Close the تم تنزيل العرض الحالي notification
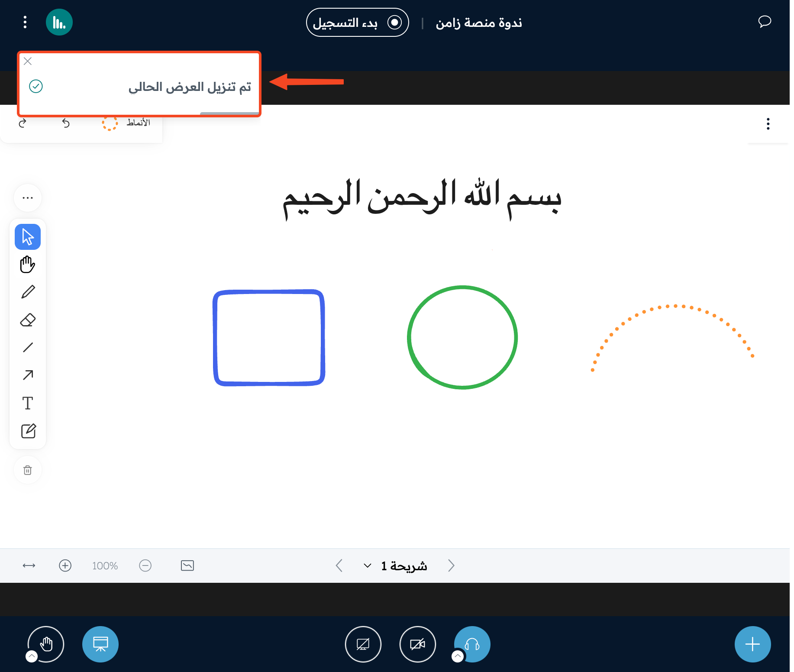The image size is (794, 672). [28, 61]
